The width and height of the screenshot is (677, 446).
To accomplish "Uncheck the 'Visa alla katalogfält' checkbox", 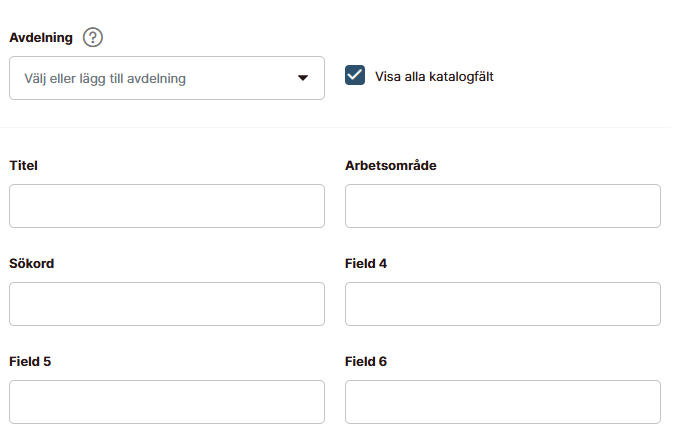I will pyautogui.click(x=355, y=76).
